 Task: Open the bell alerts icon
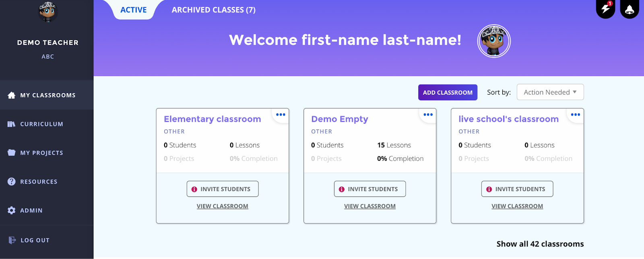pyautogui.click(x=630, y=8)
